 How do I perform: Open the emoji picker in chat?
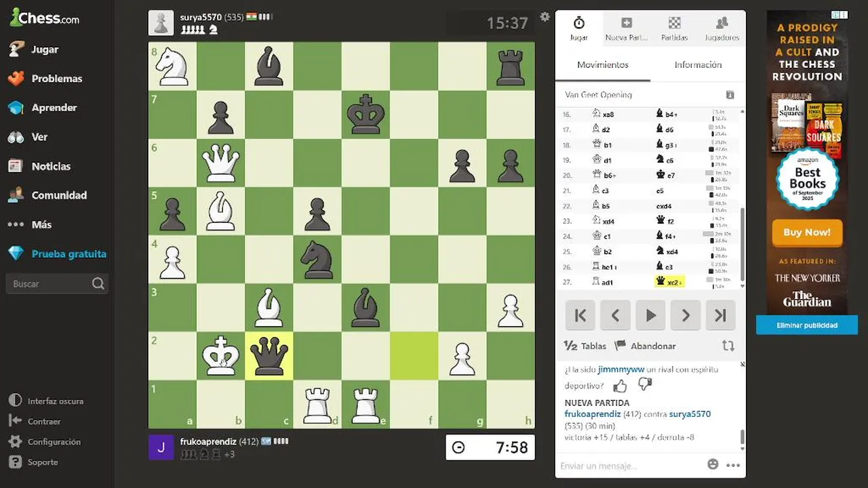713,464
